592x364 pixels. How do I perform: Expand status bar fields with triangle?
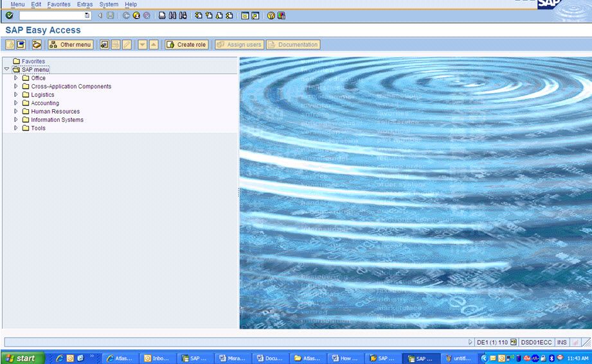click(470, 342)
